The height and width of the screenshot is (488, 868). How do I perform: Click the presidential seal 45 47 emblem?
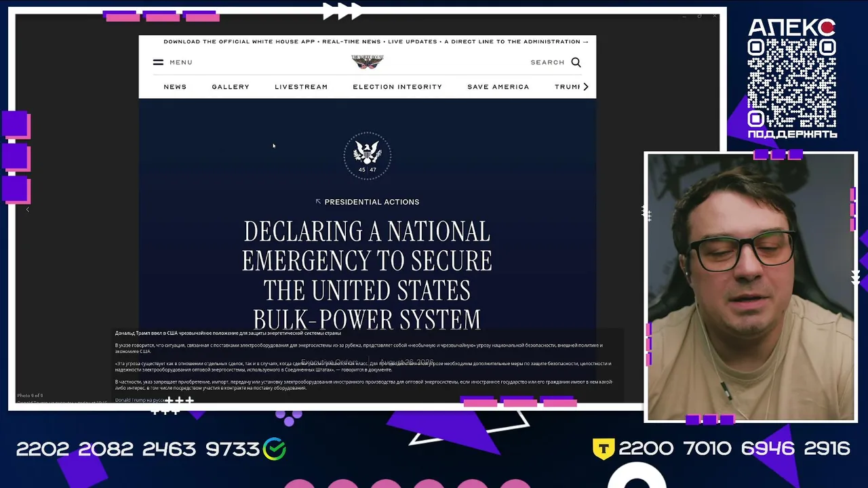click(x=367, y=156)
